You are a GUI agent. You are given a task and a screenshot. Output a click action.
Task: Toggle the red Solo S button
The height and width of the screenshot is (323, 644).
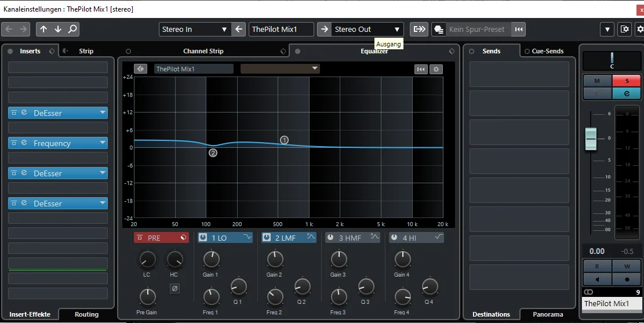point(627,81)
